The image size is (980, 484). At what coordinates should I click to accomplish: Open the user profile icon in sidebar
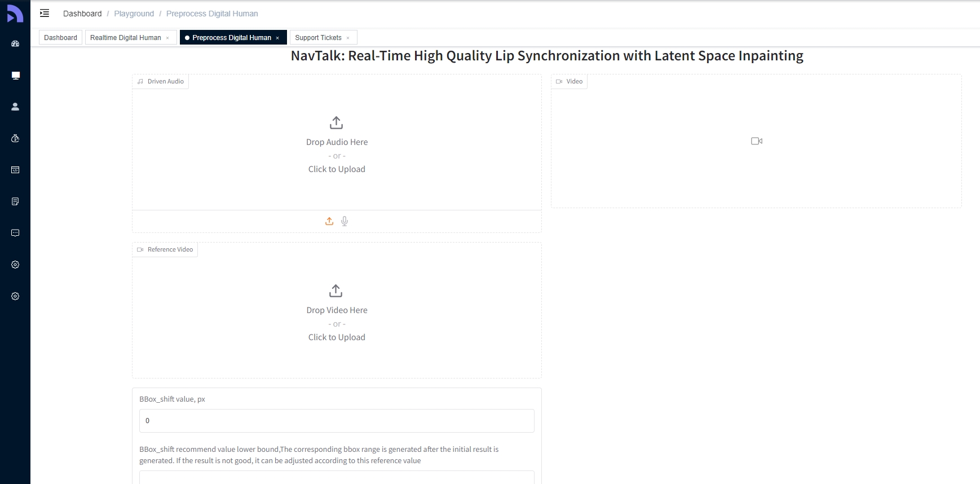[x=15, y=107]
